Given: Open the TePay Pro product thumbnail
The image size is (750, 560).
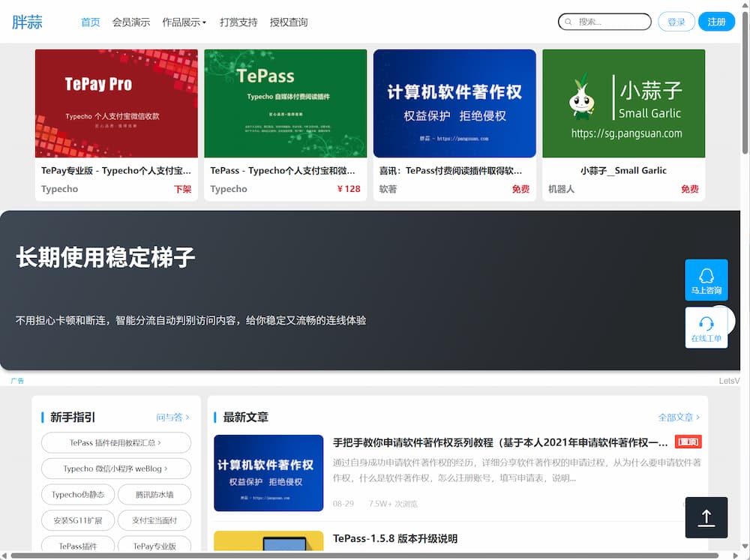Looking at the screenshot, I should (116, 103).
